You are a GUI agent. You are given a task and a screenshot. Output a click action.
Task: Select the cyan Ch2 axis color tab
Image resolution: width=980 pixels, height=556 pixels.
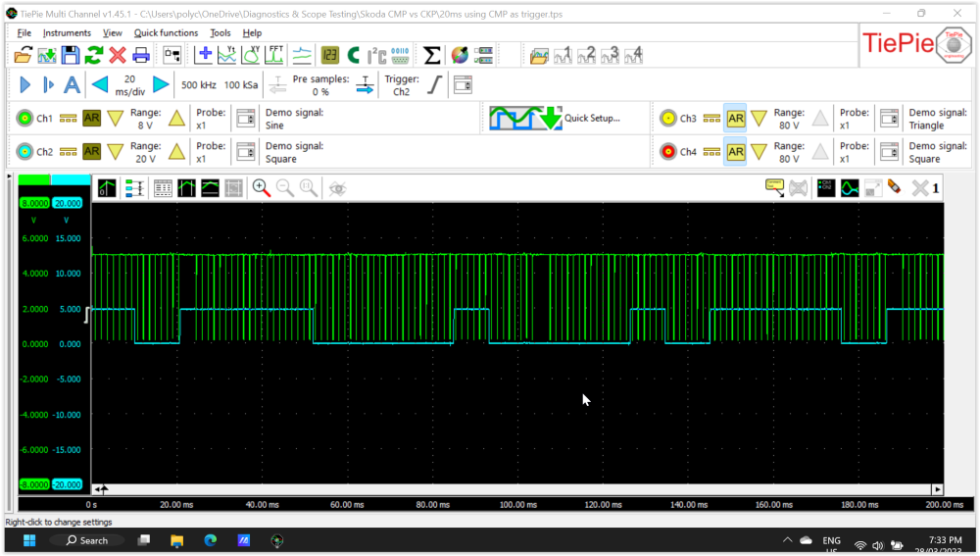(70, 180)
